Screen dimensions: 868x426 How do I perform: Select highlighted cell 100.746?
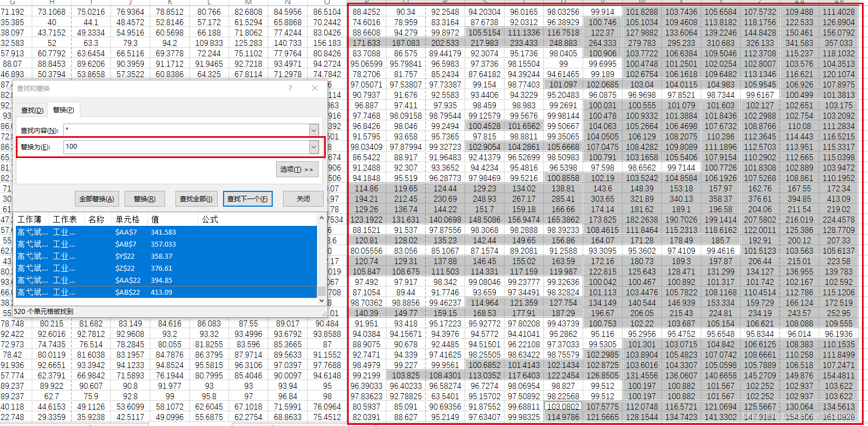pyautogui.click(x=602, y=22)
